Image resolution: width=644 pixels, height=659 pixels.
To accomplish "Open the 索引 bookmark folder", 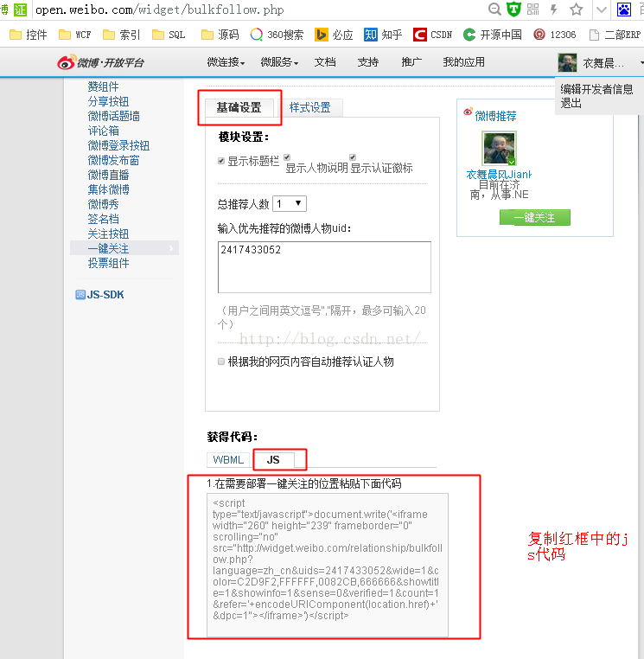I will coord(121,35).
